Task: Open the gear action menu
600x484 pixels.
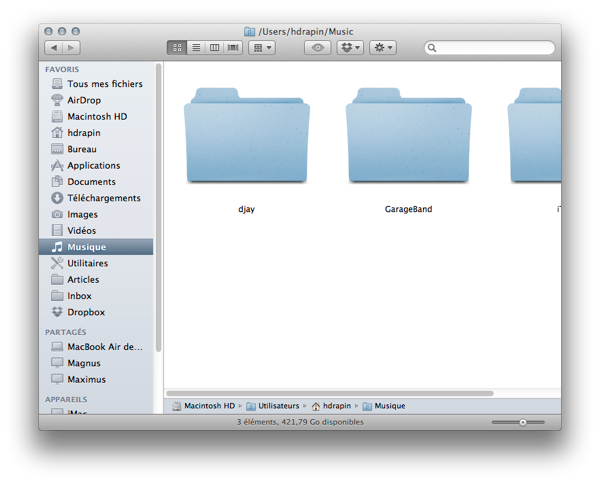Action: [382, 47]
